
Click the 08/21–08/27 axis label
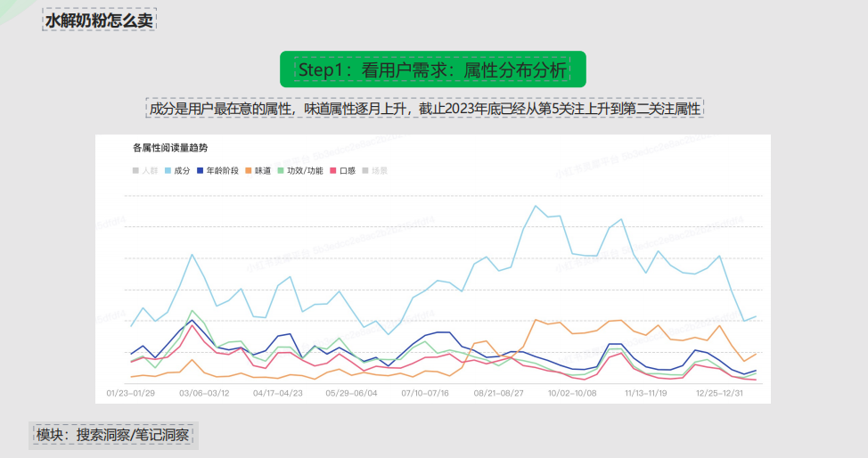point(498,393)
